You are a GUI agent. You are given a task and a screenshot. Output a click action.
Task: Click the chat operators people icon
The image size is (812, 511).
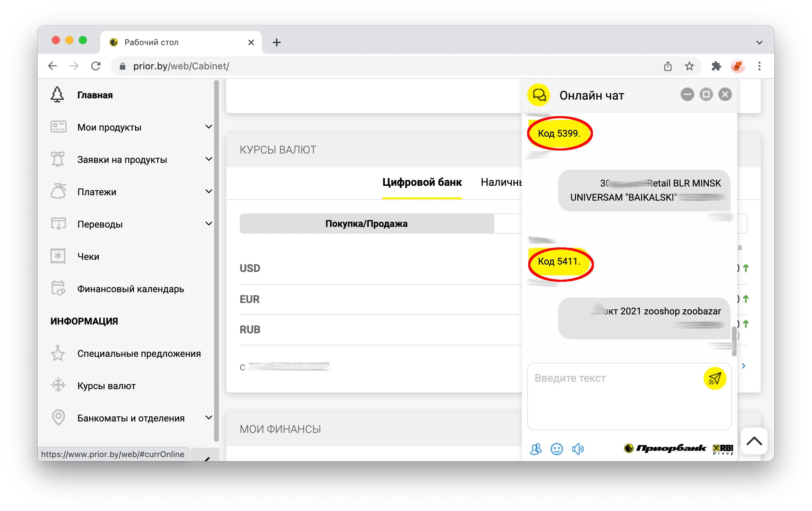pos(536,449)
